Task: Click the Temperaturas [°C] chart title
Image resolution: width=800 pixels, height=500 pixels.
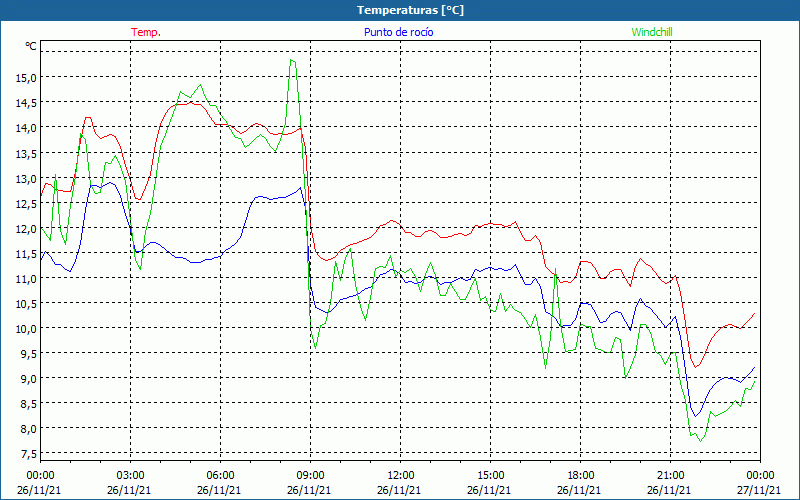Action: point(410,10)
